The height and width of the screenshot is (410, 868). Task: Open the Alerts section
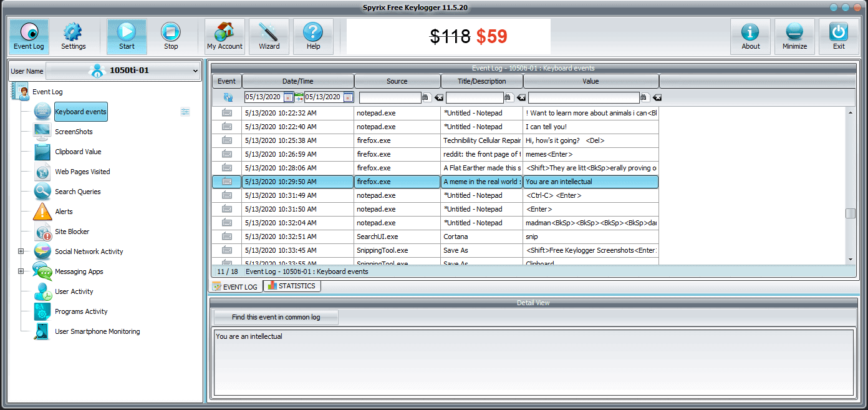[41, 212]
